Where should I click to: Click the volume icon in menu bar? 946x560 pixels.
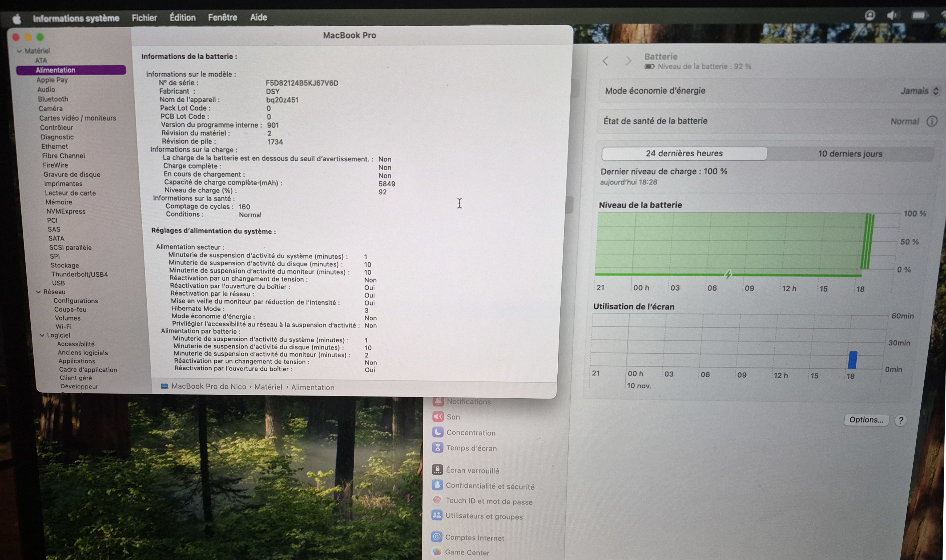click(x=892, y=15)
